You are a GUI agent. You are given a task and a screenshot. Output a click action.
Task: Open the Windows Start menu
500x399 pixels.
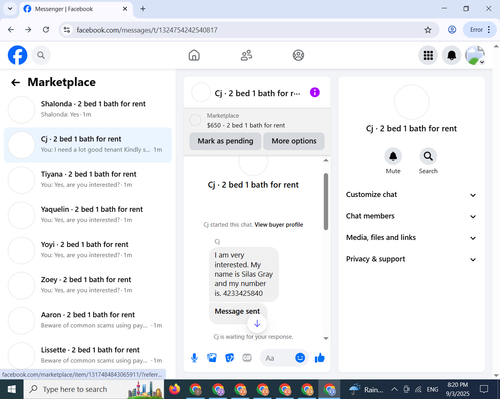click(12, 389)
